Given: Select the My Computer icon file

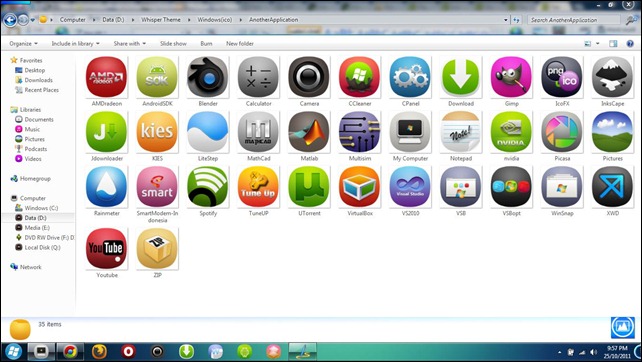Looking at the screenshot, I should click(410, 132).
